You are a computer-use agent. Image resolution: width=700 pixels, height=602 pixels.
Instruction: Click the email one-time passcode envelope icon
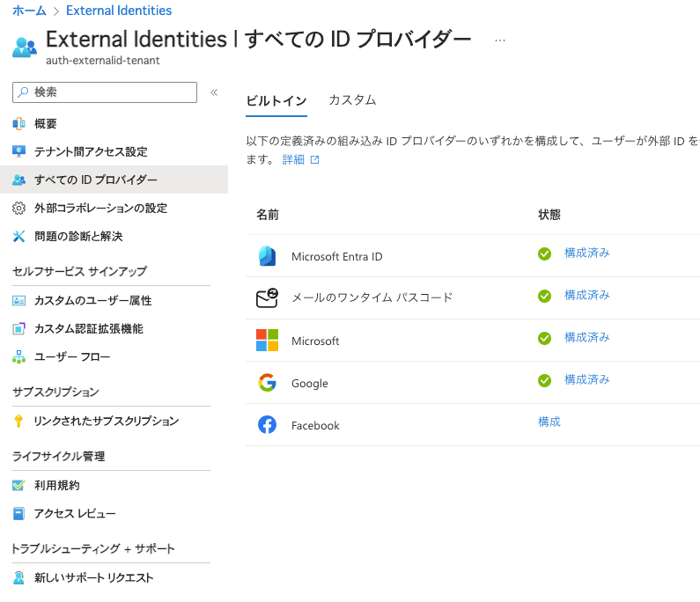click(267, 298)
